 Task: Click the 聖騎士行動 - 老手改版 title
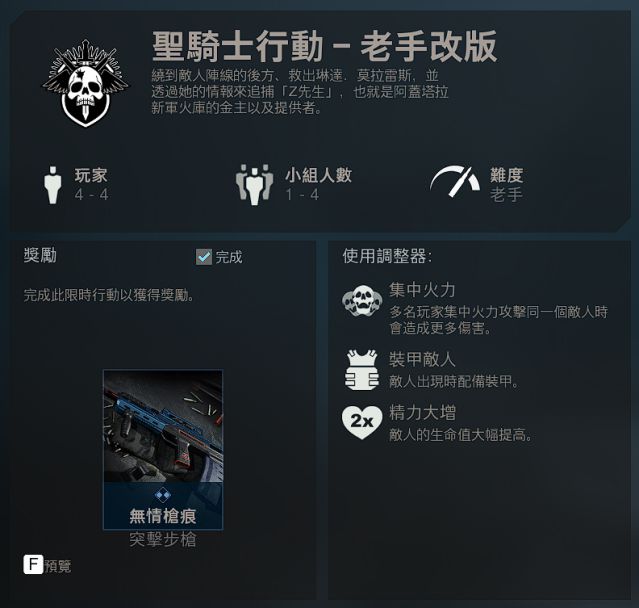pos(324,46)
